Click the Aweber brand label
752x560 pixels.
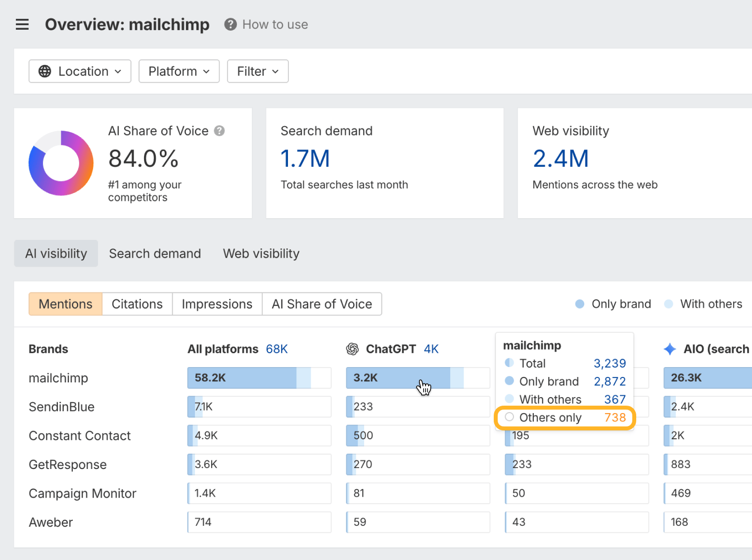(x=50, y=522)
